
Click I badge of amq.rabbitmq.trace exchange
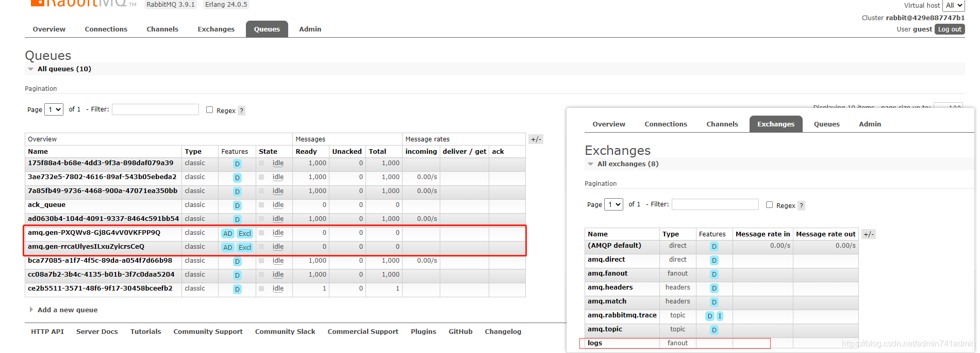[720, 316]
